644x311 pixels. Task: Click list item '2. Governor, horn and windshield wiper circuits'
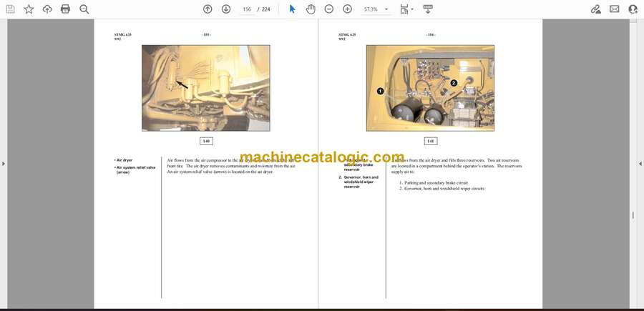442,188
